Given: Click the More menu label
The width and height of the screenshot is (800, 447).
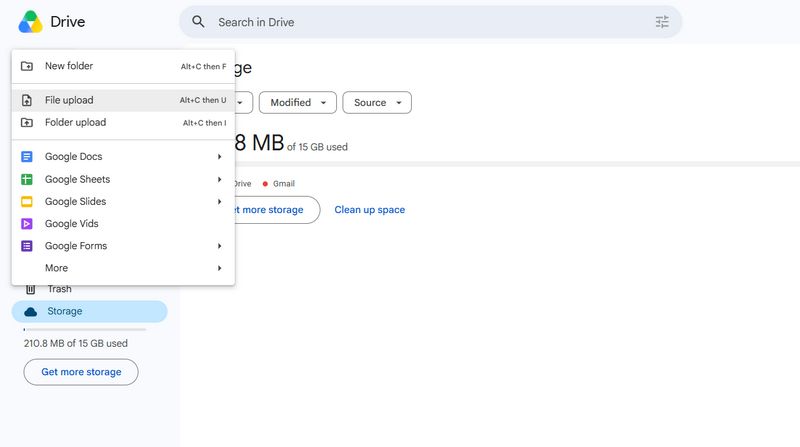Looking at the screenshot, I should coord(56,268).
